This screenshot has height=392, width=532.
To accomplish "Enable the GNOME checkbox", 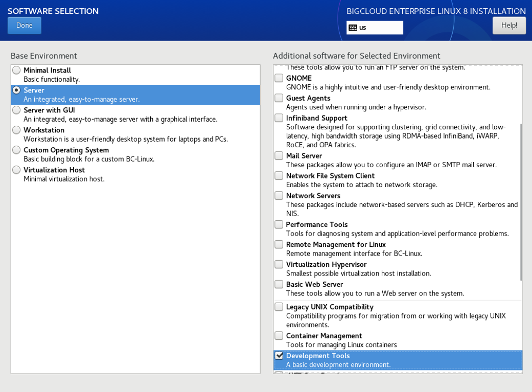I will (x=279, y=78).
